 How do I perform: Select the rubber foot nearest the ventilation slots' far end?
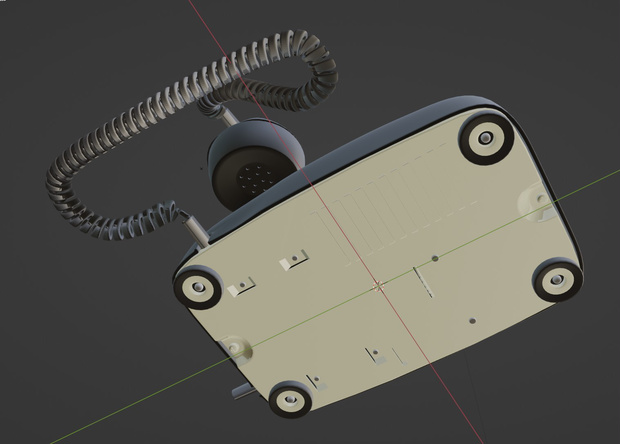pos(486,138)
